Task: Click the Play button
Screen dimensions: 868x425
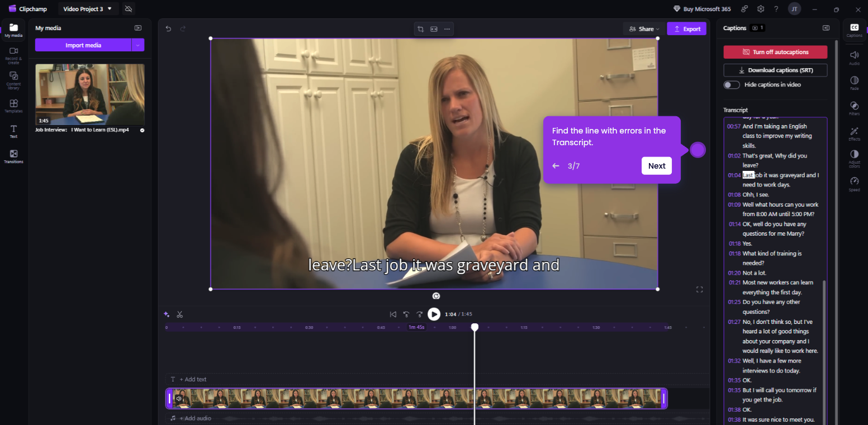Action: click(x=434, y=314)
